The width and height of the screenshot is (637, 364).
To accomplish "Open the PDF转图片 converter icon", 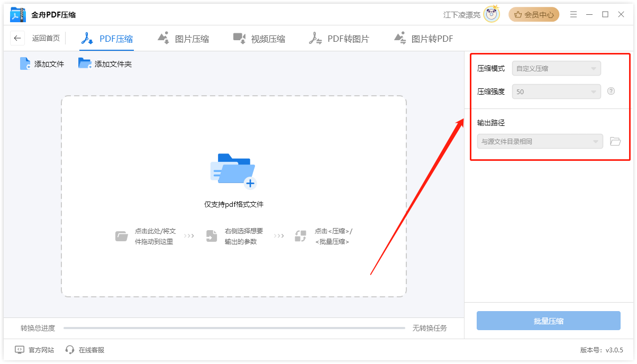I will pos(315,38).
